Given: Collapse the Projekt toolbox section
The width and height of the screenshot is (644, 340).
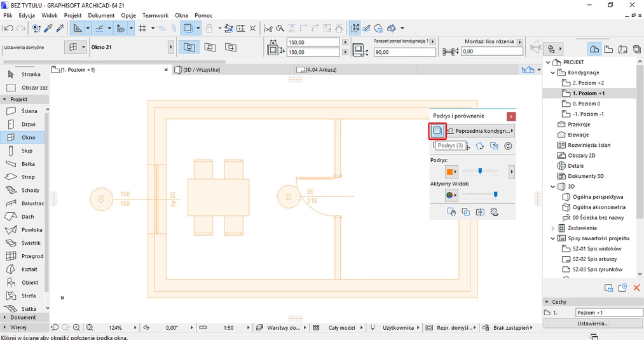Looking at the screenshot, I should point(5,99).
